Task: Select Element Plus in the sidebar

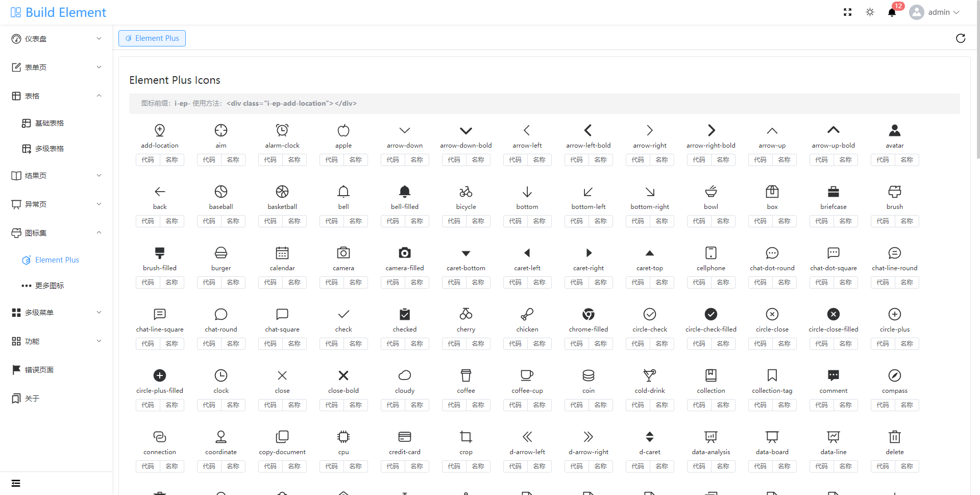Action: 56,260
